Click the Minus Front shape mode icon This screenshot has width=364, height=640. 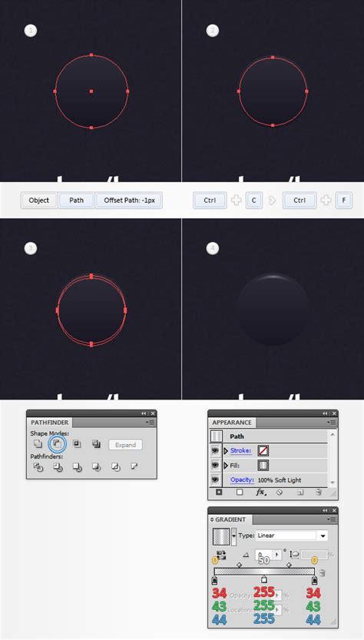pos(57,443)
